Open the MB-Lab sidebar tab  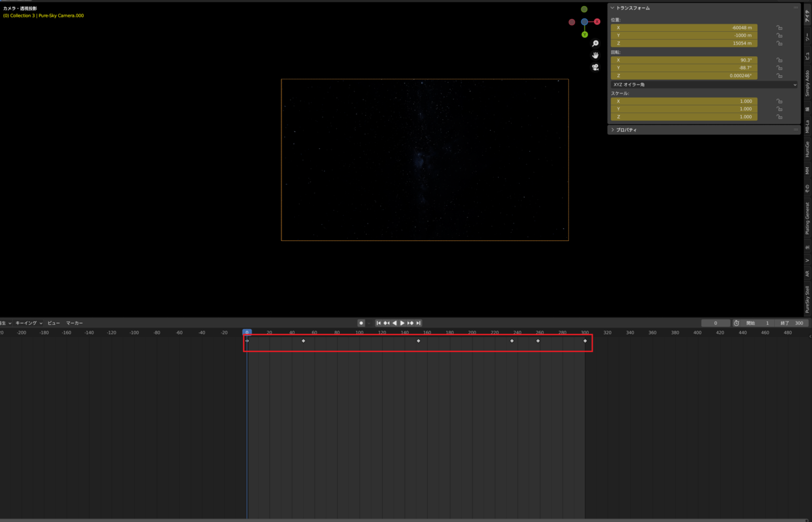click(x=807, y=126)
